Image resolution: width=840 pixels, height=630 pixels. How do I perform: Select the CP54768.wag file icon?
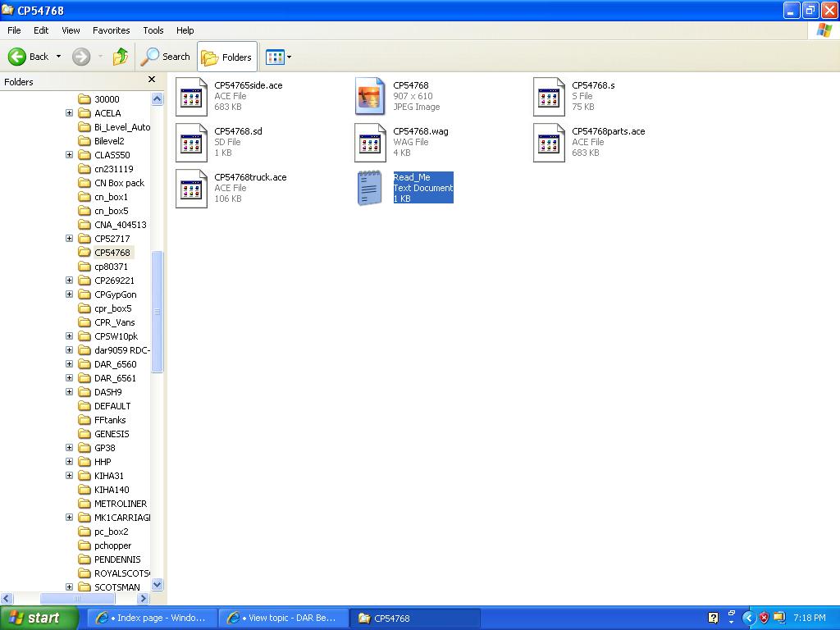(369, 143)
